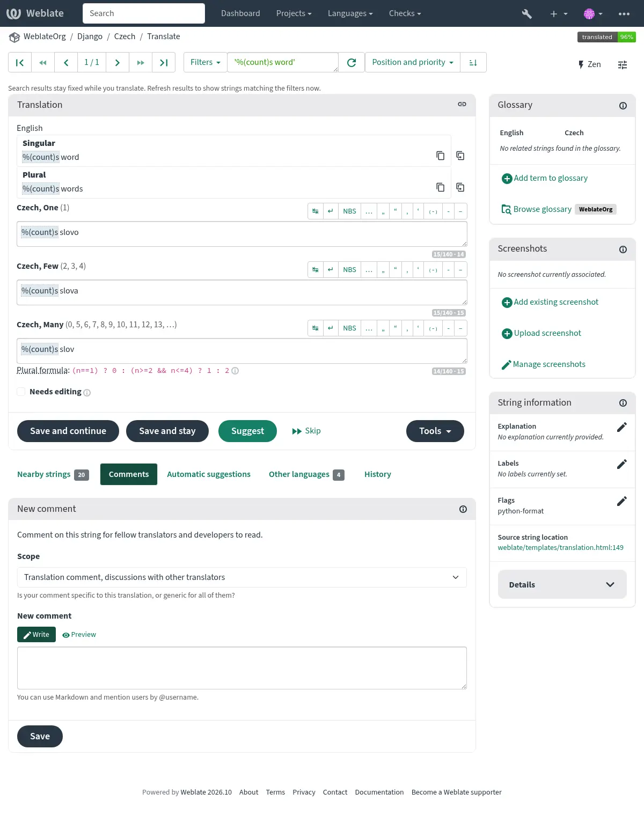Open the source file location link
The height and width of the screenshot is (830, 644).
point(560,548)
